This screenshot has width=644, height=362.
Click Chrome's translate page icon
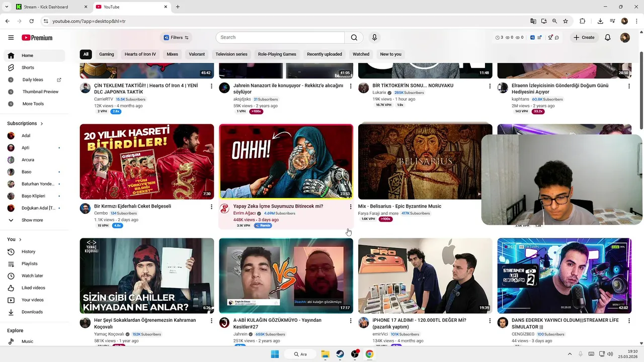(533, 21)
